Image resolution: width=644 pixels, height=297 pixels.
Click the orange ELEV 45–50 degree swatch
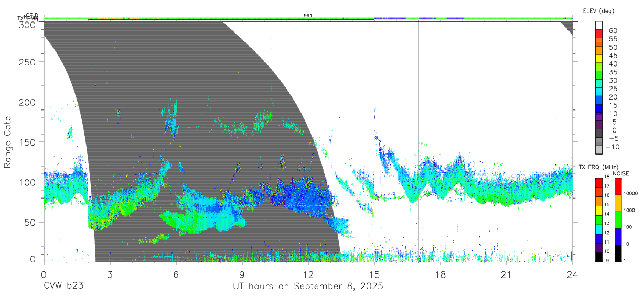pos(599,50)
